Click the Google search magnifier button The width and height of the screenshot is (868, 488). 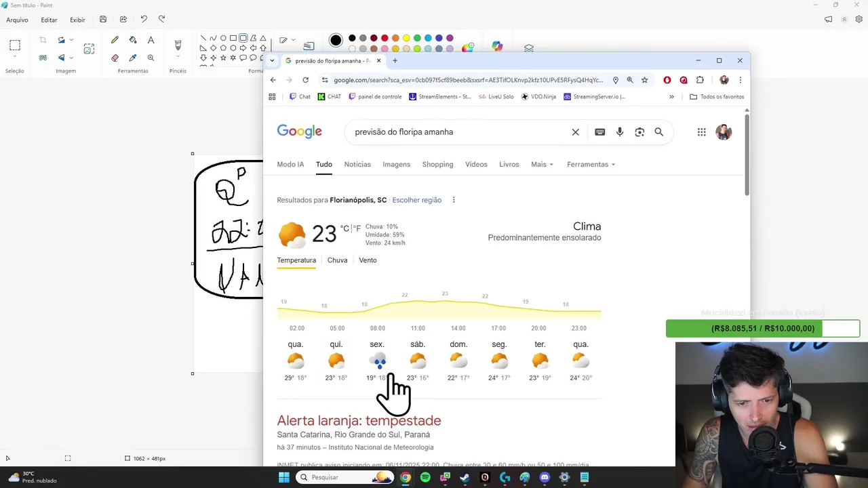click(659, 132)
